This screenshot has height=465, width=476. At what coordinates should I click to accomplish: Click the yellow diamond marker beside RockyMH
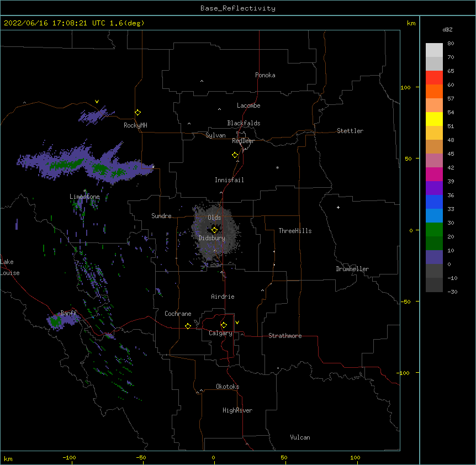pyautogui.click(x=138, y=113)
